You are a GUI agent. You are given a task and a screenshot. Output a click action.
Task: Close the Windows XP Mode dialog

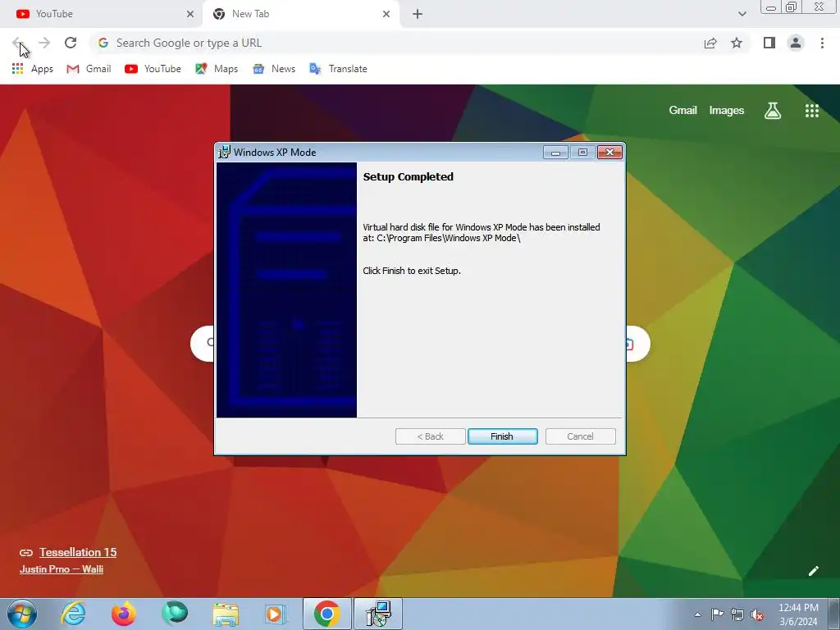coord(609,152)
